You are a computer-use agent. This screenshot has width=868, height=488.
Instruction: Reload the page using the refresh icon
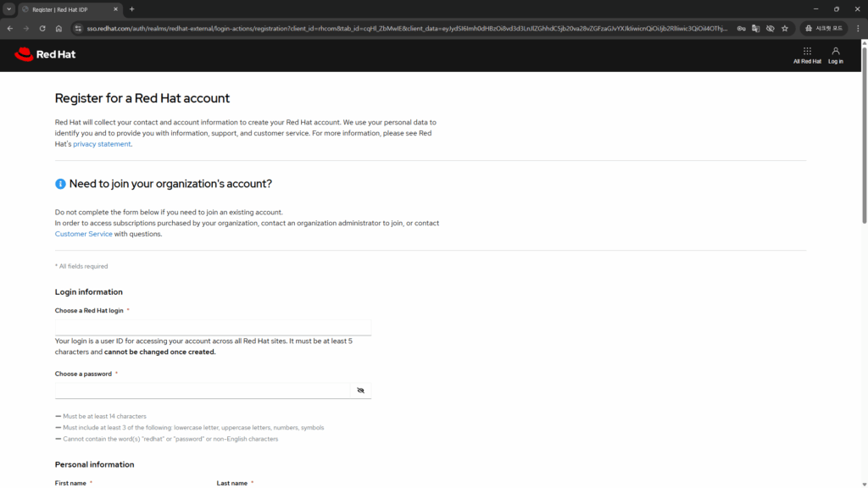click(x=42, y=28)
